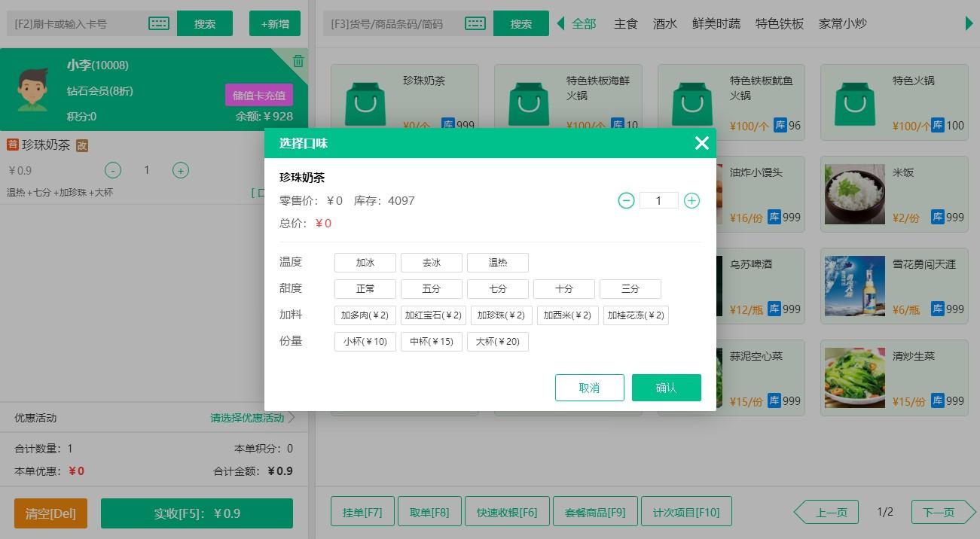Screen dimensions: 980x539
Task: Select 五分 sweetness level
Action: pos(431,288)
